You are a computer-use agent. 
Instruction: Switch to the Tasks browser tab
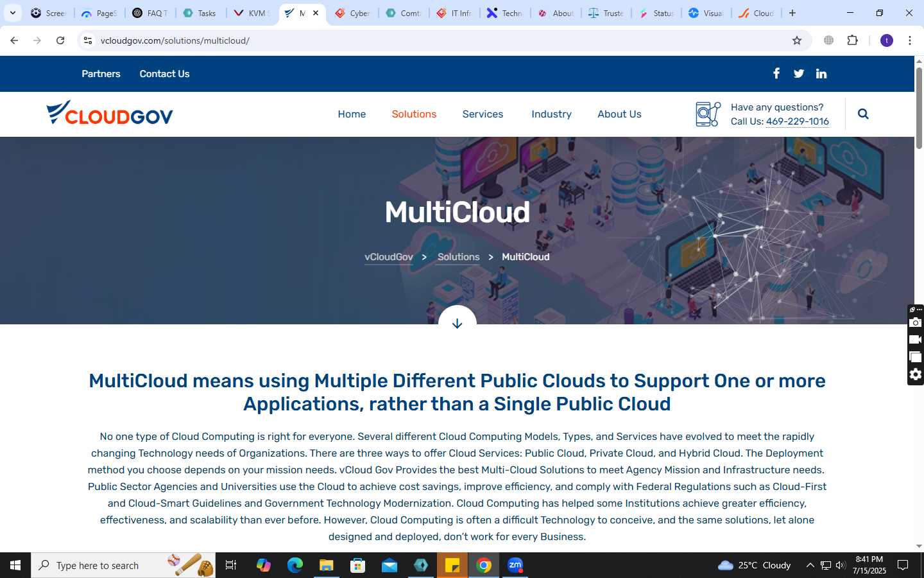(x=200, y=13)
